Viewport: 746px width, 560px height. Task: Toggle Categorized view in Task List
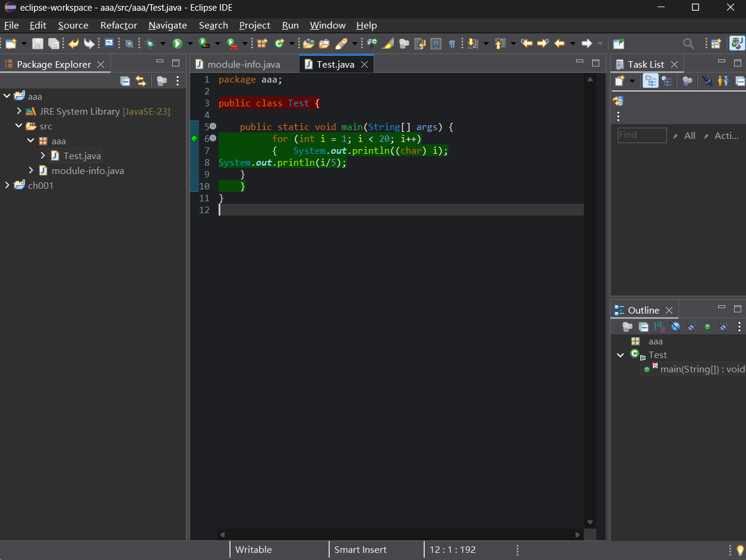pos(651,81)
